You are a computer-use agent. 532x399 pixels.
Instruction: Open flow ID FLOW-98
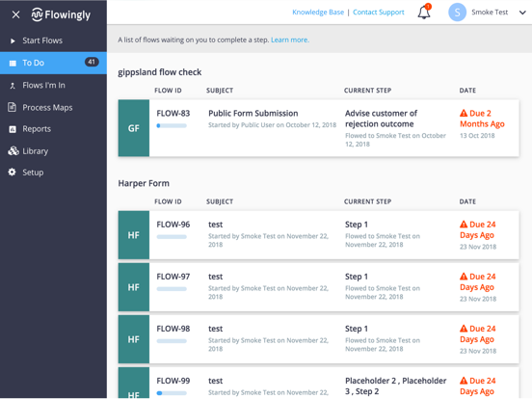click(173, 329)
